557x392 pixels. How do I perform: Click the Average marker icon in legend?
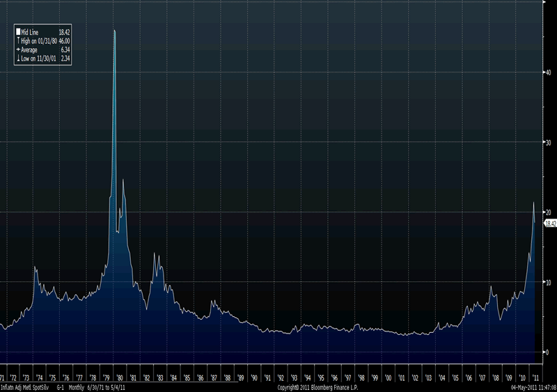tap(19, 50)
